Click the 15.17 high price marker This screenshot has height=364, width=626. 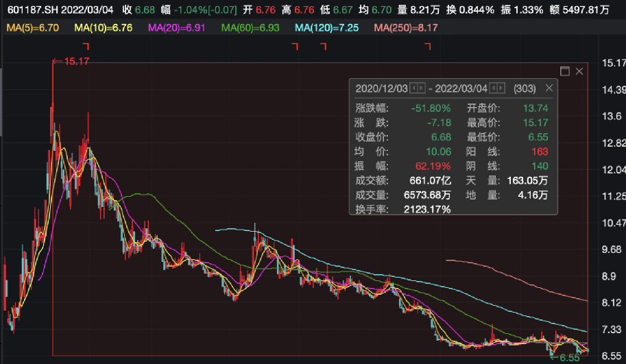(x=71, y=62)
